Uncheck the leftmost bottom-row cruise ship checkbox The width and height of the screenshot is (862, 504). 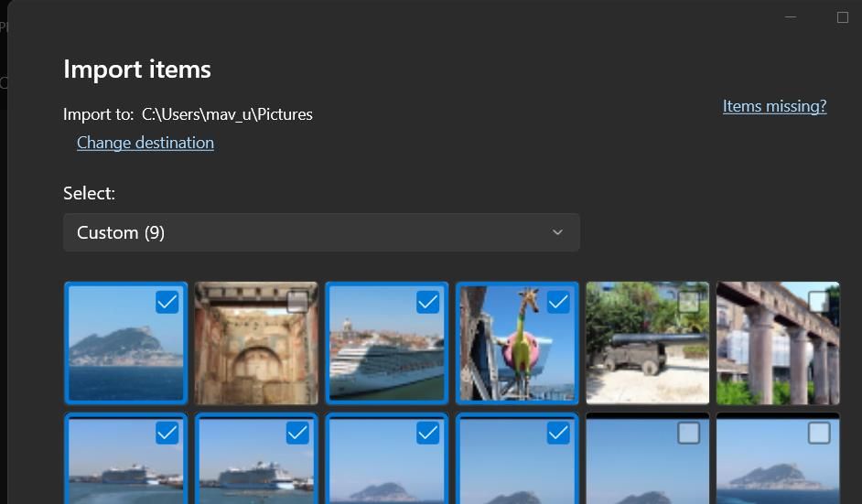(167, 433)
